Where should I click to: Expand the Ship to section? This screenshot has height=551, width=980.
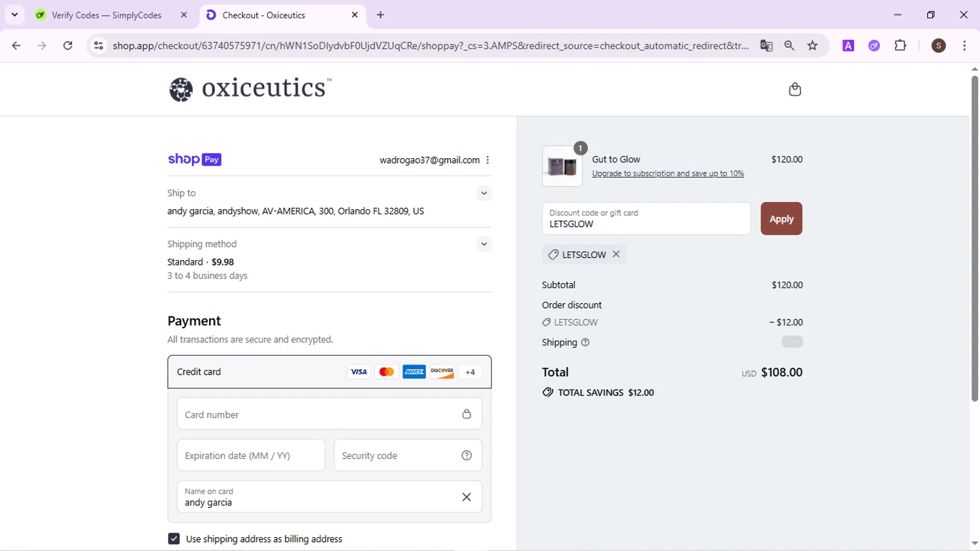483,193
